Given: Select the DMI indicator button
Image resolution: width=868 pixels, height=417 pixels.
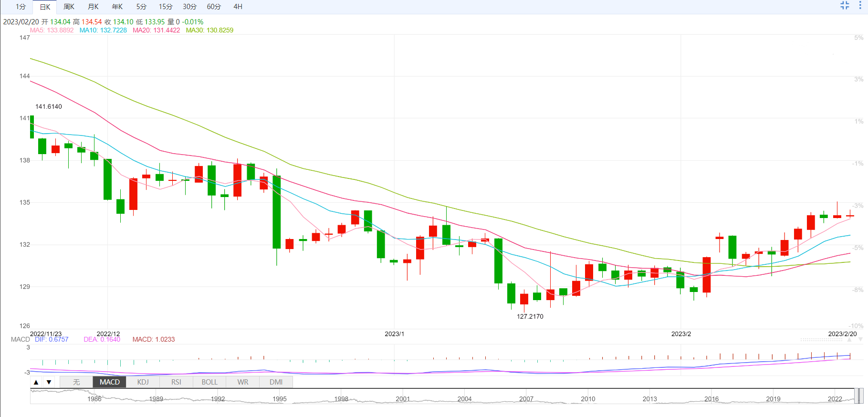Looking at the screenshot, I should (x=276, y=382).
